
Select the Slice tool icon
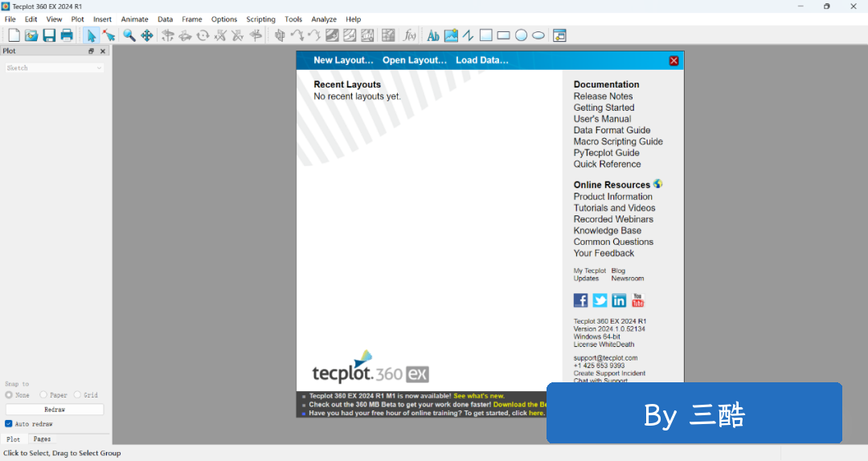(280, 35)
